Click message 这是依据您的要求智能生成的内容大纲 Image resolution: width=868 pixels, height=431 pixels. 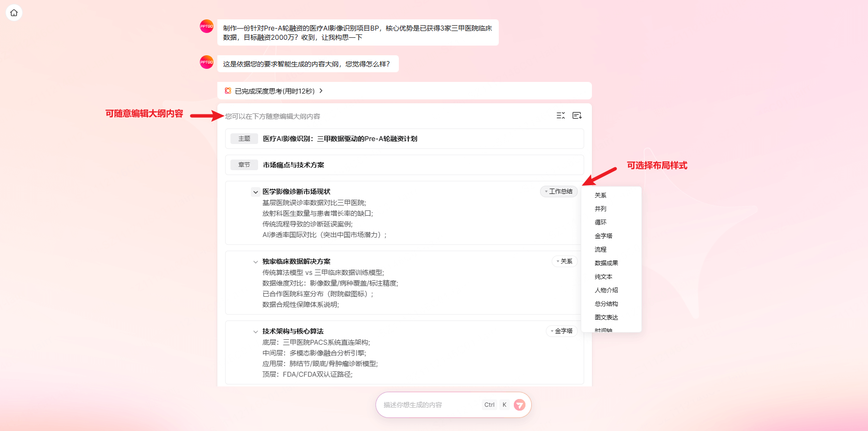(x=308, y=64)
